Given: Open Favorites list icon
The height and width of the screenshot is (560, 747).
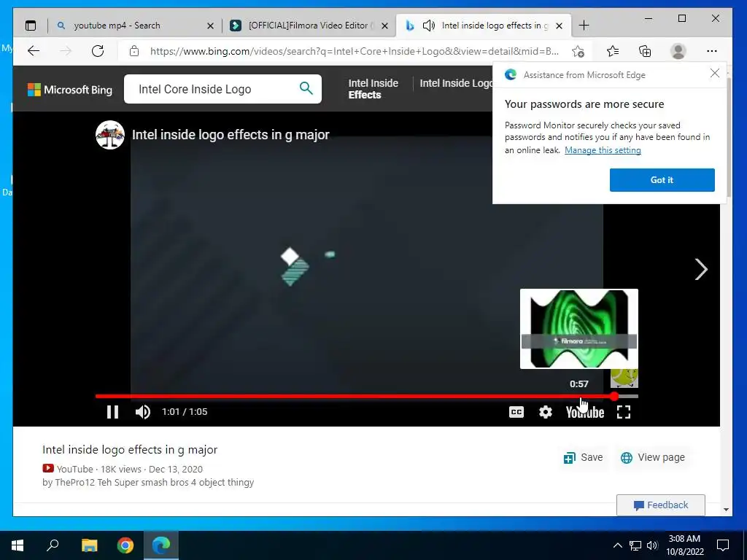Looking at the screenshot, I should pos(613,51).
